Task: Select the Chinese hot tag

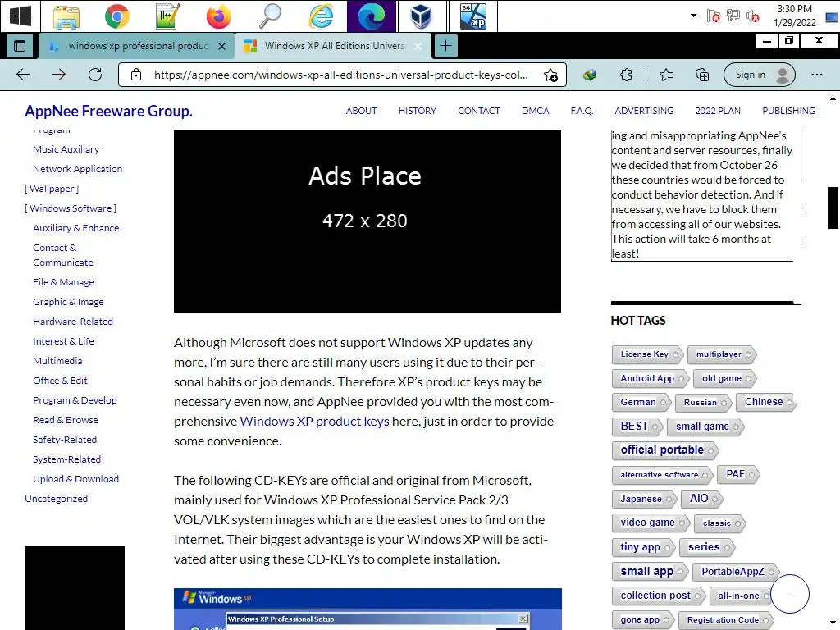Action: point(766,402)
